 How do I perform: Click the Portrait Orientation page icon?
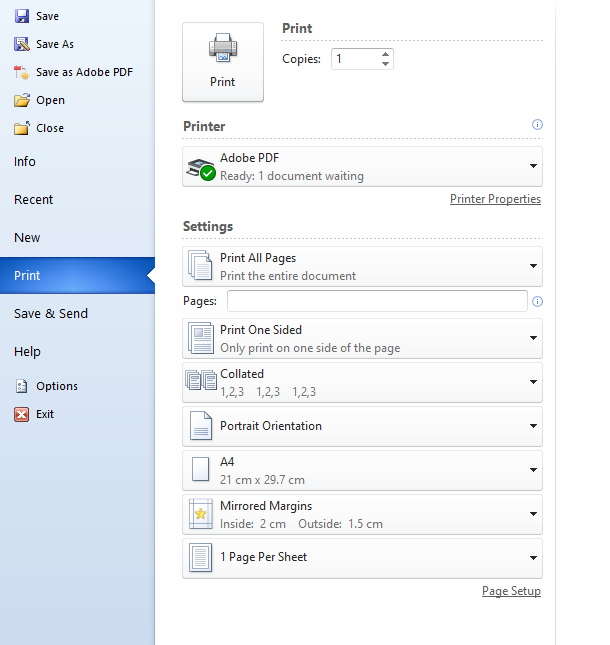[x=201, y=426]
